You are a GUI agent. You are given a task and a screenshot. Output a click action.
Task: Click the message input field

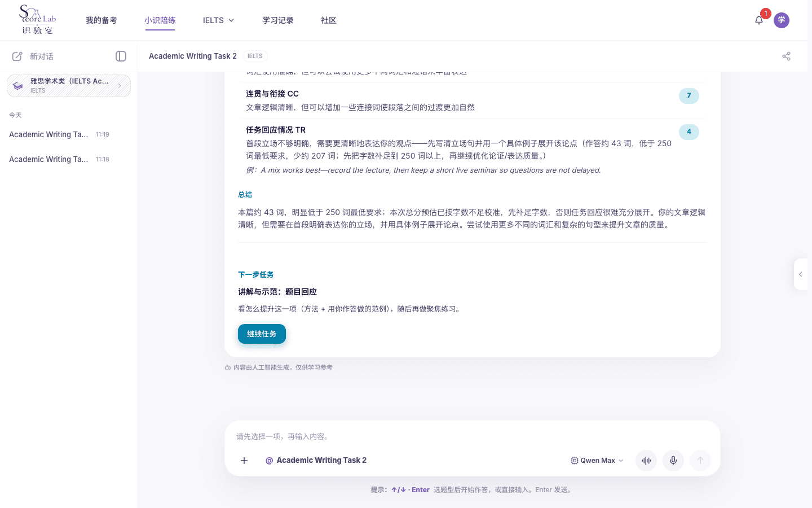(x=473, y=436)
